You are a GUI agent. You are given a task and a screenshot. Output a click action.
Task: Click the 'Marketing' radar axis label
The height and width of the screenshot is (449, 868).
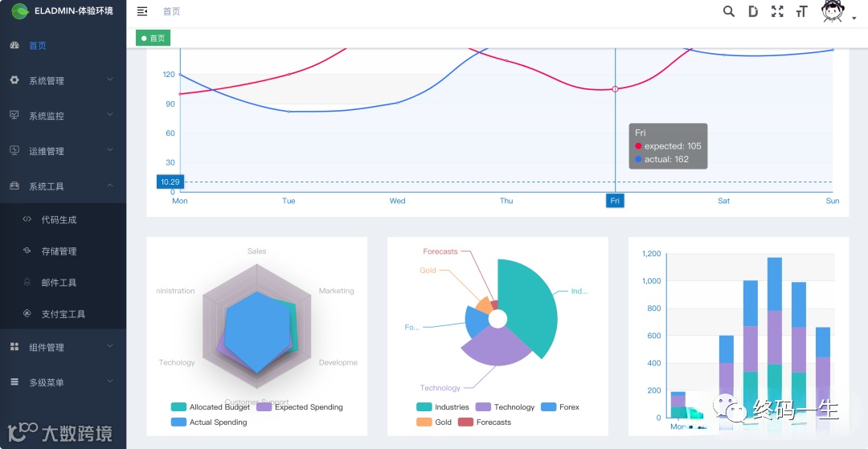pyautogui.click(x=336, y=291)
